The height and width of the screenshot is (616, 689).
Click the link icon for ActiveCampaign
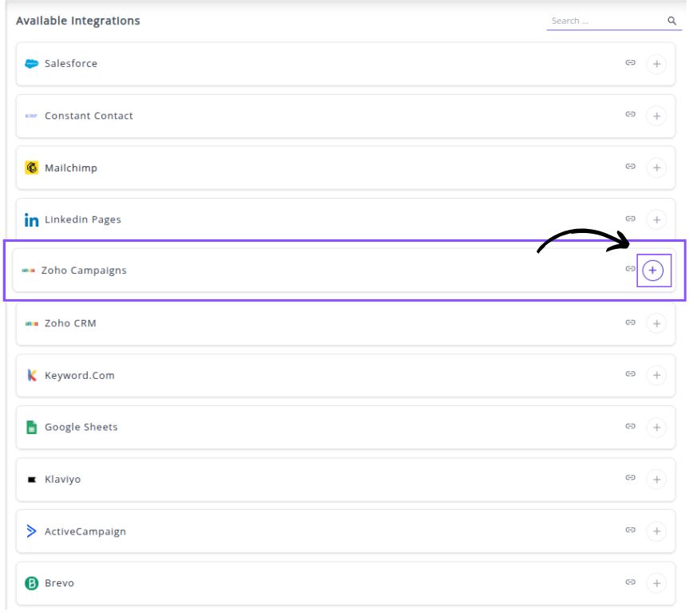pos(630,530)
